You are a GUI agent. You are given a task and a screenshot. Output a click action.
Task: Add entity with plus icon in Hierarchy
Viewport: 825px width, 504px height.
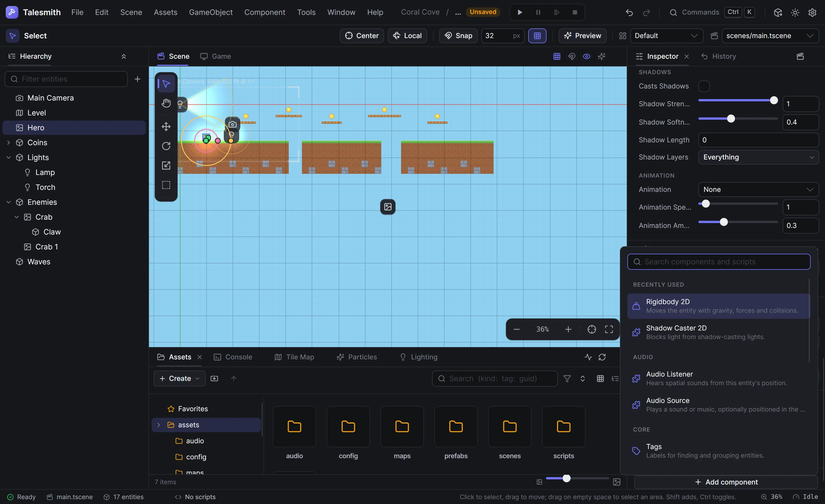click(x=137, y=79)
